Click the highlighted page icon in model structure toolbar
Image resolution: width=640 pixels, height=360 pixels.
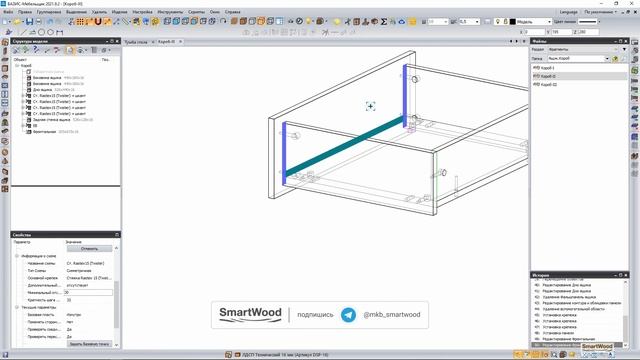(70, 50)
